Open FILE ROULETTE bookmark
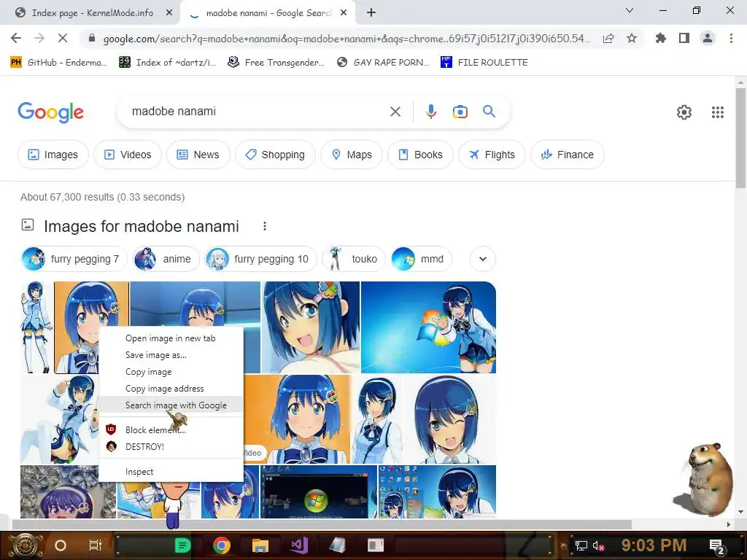Screen dimensions: 747x560 tap(484, 62)
